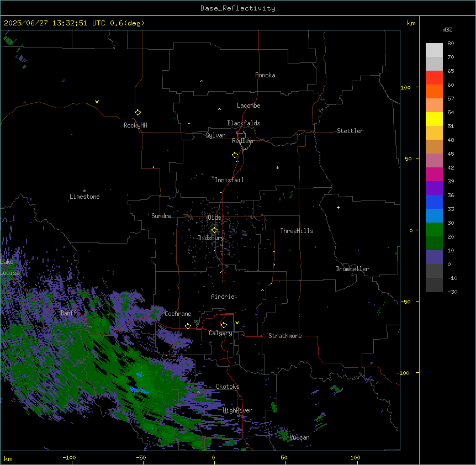476x465 pixels.
Task: Pick the yellow 51-54 dBZ legend swatch
Action: pyautogui.click(x=434, y=119)
